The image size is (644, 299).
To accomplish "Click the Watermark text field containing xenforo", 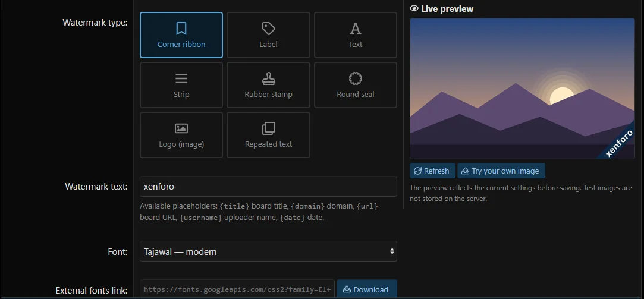I will (268, 187).
